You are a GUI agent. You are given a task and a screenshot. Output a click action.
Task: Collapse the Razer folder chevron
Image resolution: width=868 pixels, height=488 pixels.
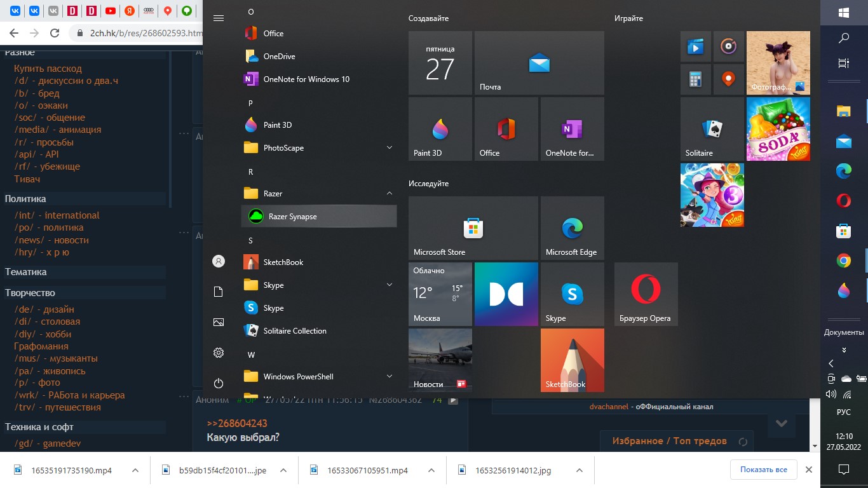(x=390, y=193)
